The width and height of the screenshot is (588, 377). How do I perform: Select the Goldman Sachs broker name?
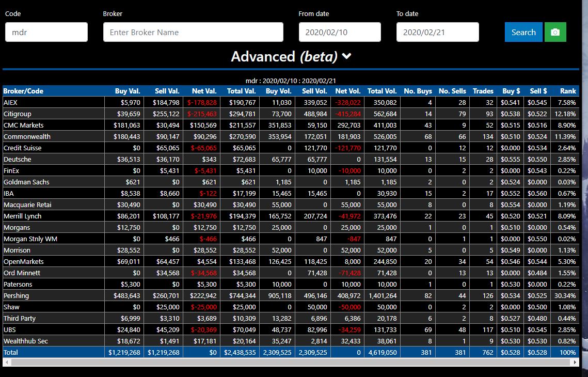point(26,182)
